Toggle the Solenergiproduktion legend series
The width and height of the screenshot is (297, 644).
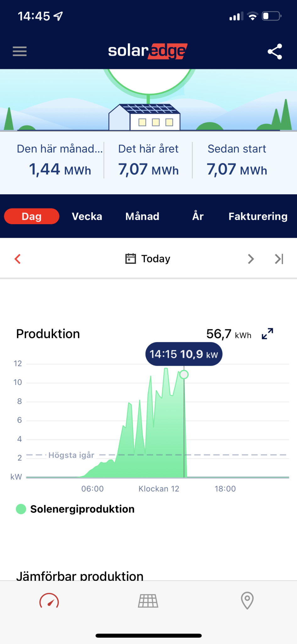pyautogui.click(x=75, y=509)
